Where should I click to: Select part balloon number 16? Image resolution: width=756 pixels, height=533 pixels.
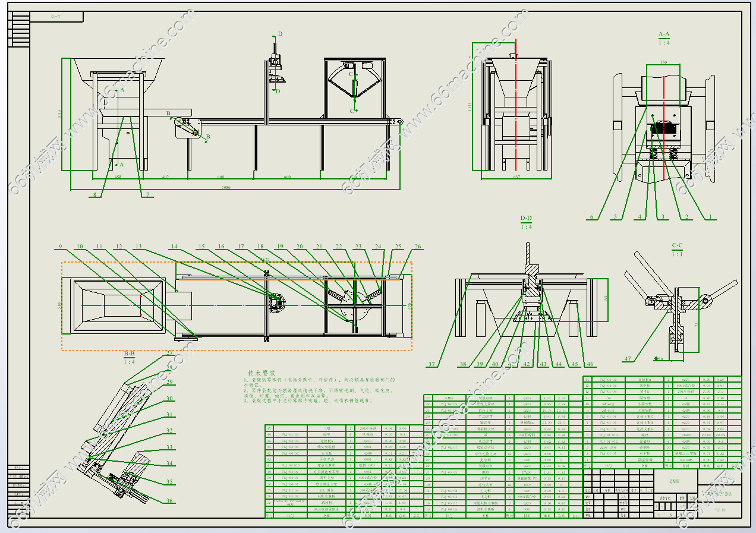click(x=220, y=247)
